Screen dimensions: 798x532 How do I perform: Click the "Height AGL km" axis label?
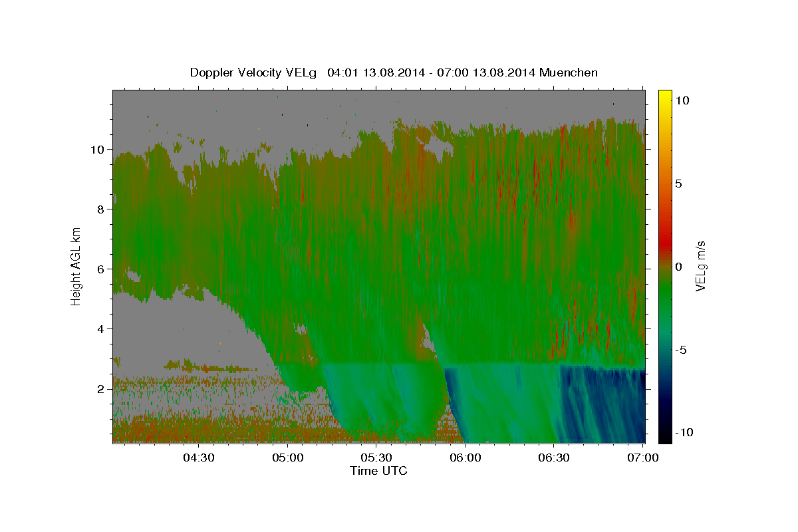[x=76, y=266]
